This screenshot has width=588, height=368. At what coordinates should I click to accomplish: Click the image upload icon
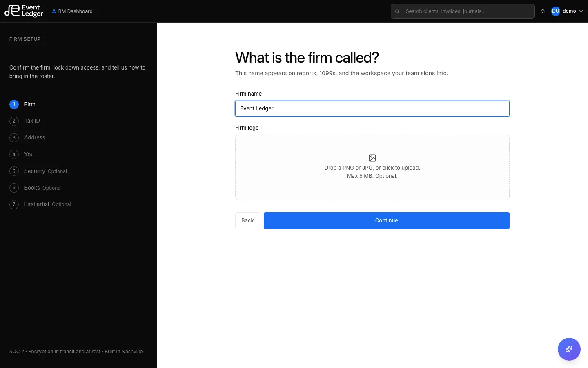tap(372, 158)
